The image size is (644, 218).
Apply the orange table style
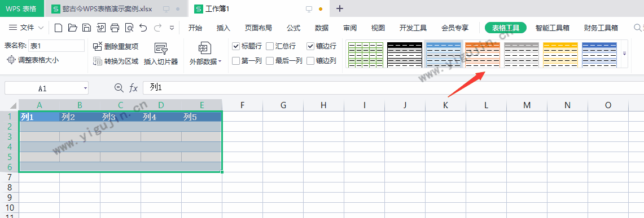[482, 54]
